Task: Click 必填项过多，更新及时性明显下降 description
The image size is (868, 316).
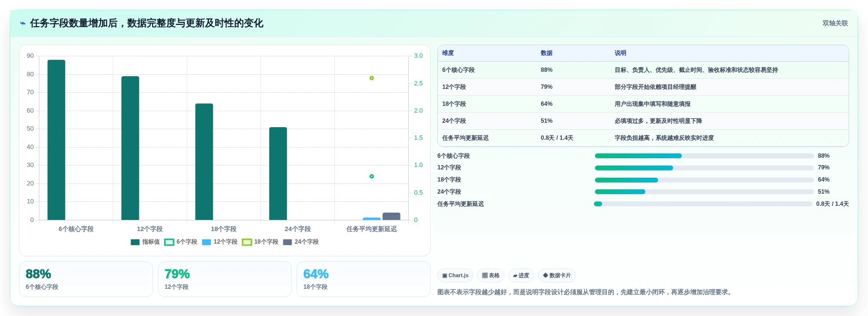Action: [659, 121]
